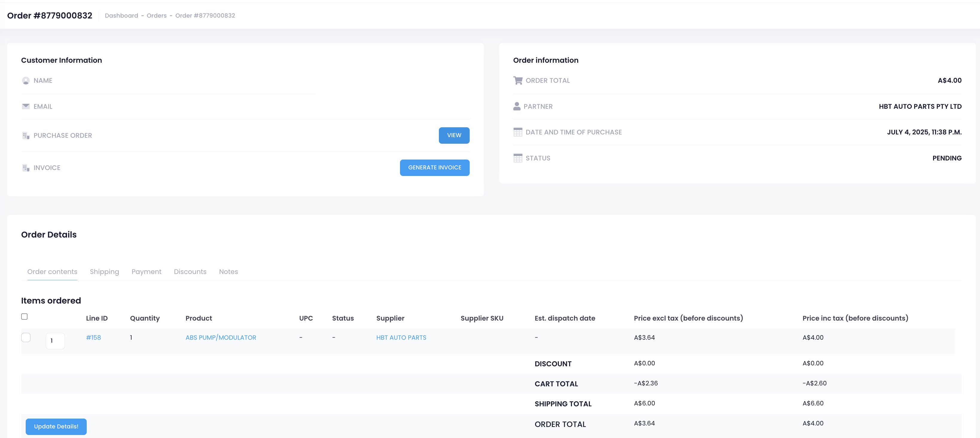The height and width of the screenshot is (438, 980).
Task: Open the HBT AUTO PARTS supplier link
Action: 401,337
